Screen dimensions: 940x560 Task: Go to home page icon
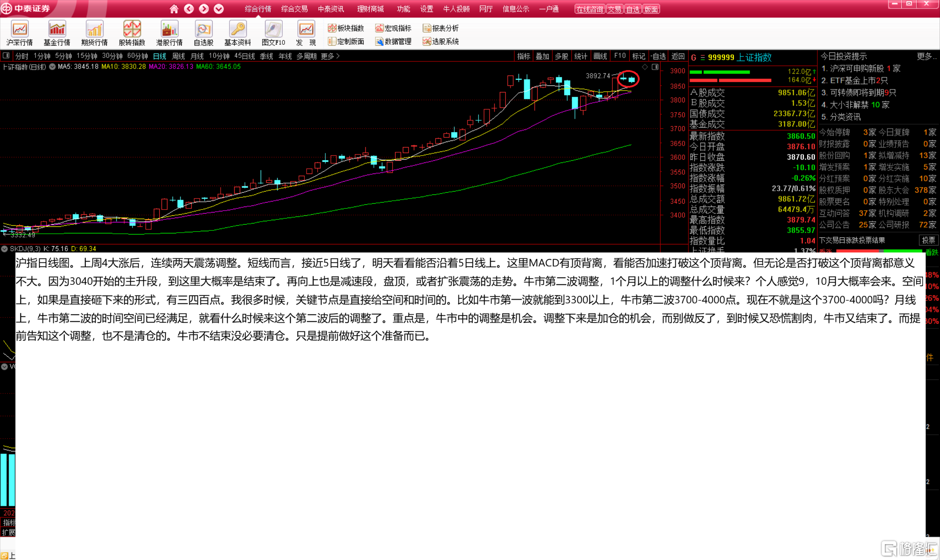coord(174,9)
